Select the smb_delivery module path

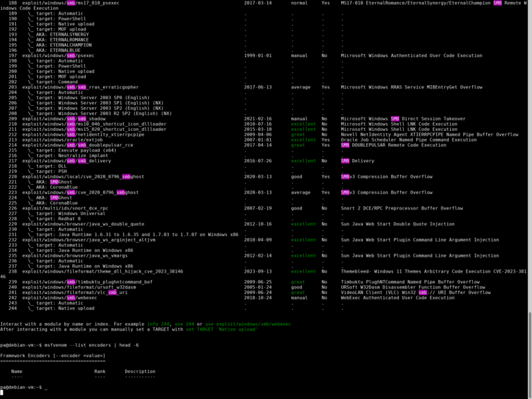point(66,161)
